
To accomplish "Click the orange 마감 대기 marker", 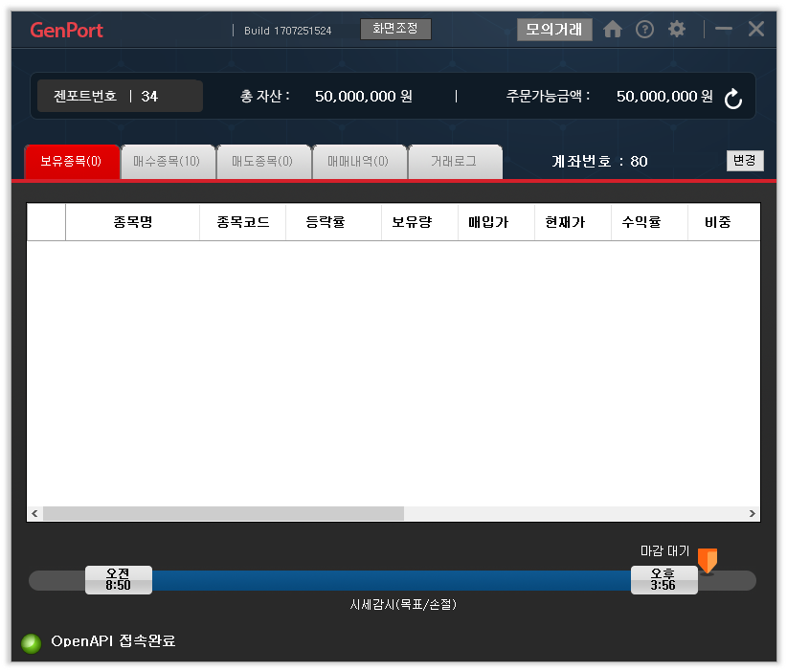I will pos(708,561).
